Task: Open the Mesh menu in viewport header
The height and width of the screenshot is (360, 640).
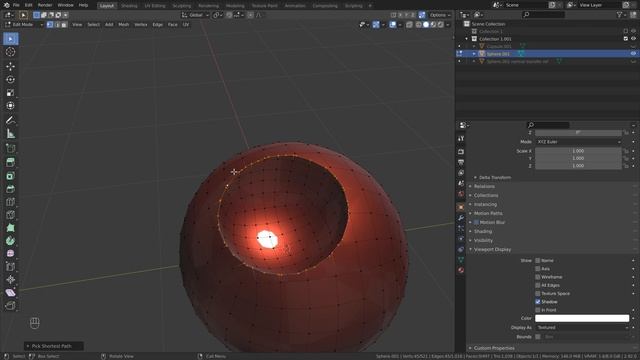Action: point(123,24)
